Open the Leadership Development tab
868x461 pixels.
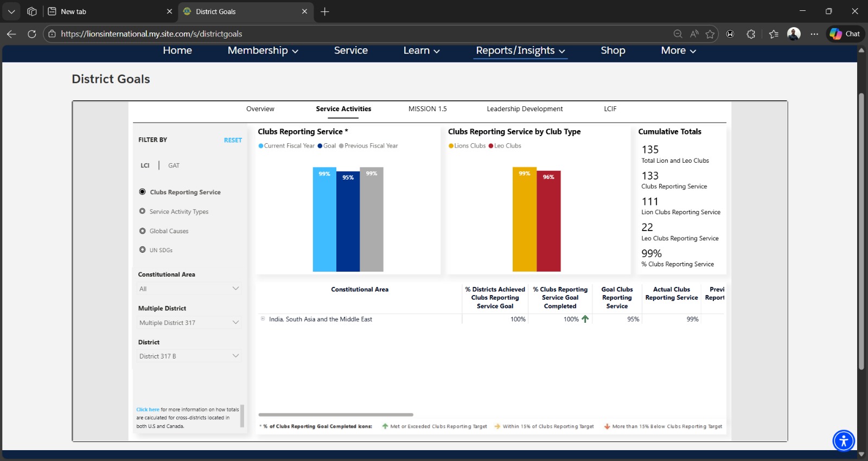click(525, 109)
